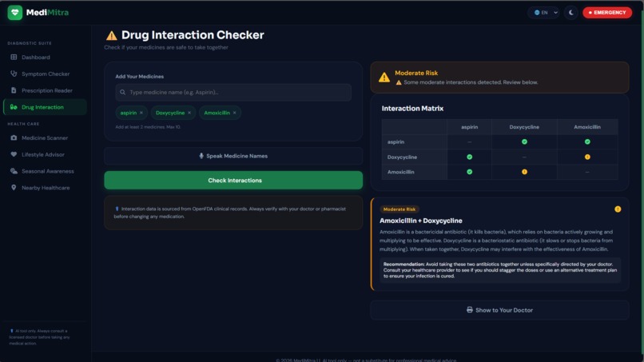Click the Amoxicillin + Doxycycline heading
Viewport: 644px width, 362px height.
pyautogui.click(x=421, y=221)
